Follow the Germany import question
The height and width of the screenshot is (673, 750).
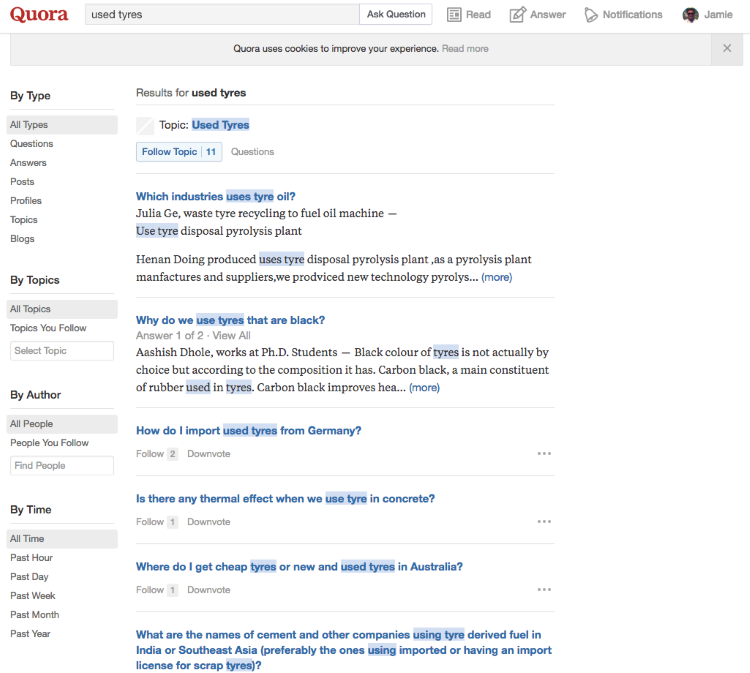(x=157, y=453)
